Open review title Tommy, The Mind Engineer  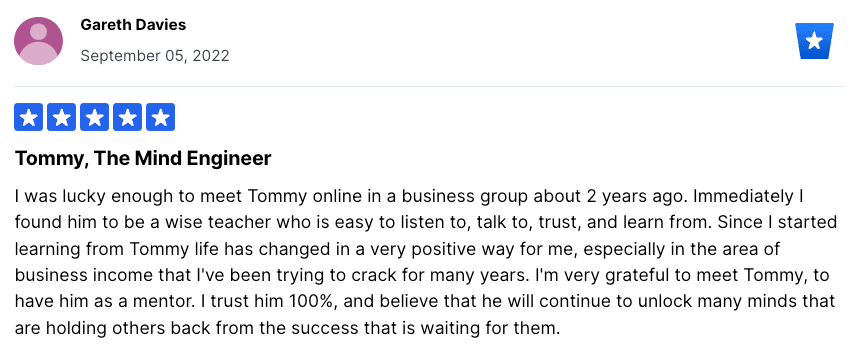tap(143, 159)
